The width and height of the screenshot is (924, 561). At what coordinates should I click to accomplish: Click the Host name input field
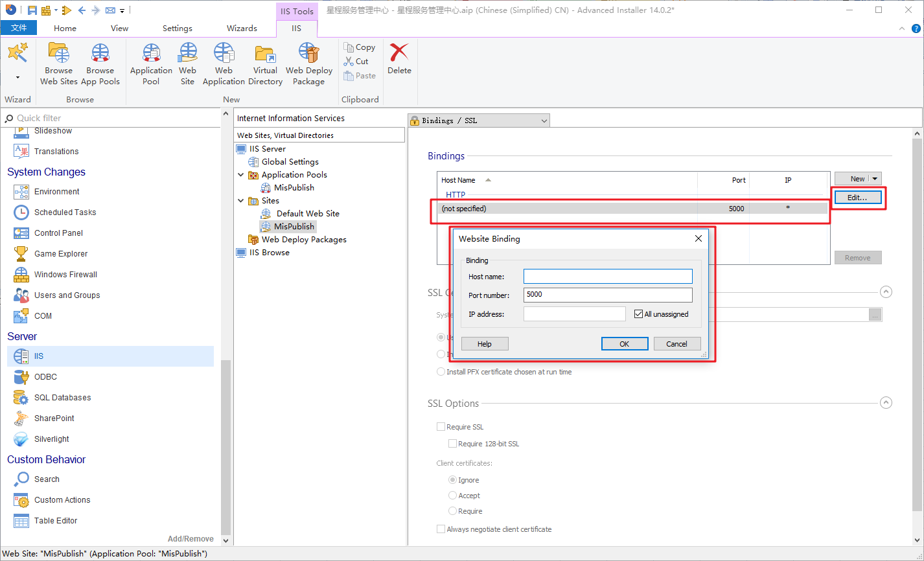coord(608,277)
